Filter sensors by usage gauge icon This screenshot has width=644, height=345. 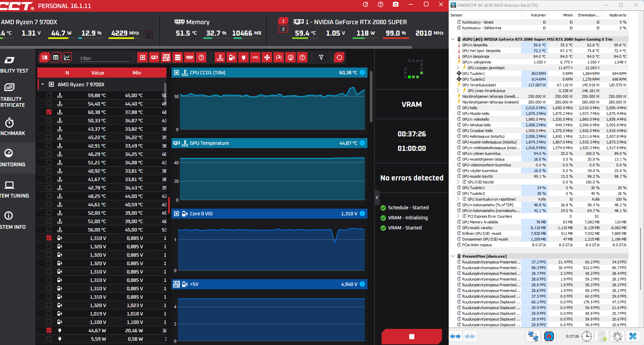291,57
